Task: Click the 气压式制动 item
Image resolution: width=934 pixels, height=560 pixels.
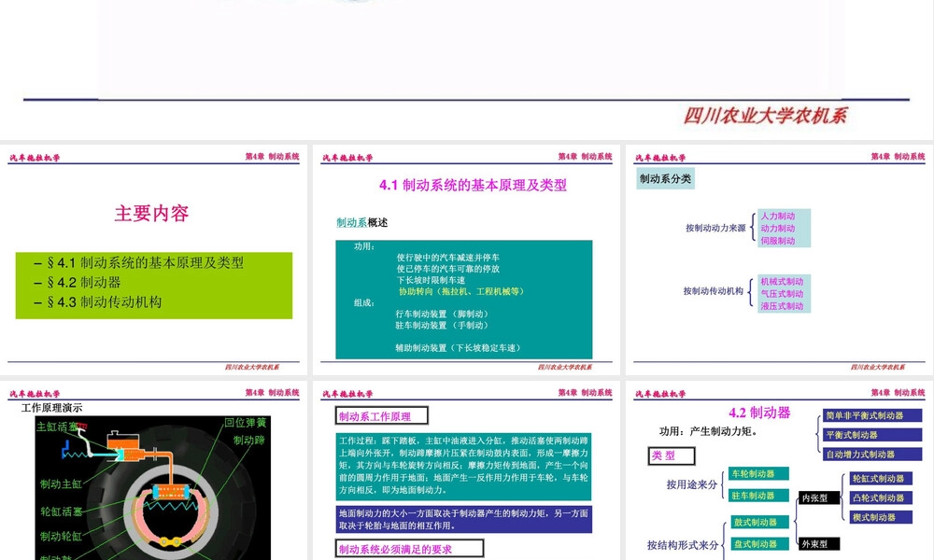Action: (x=782, y=294)
